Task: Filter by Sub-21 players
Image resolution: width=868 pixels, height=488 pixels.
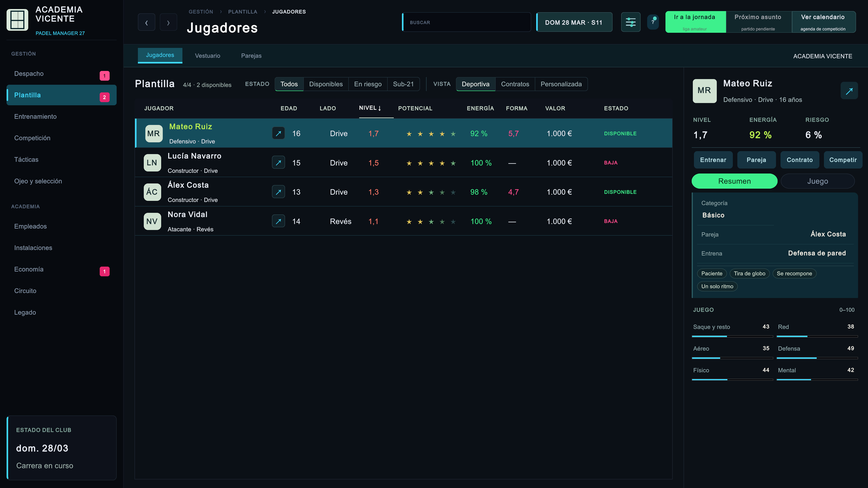Action: 403,84
